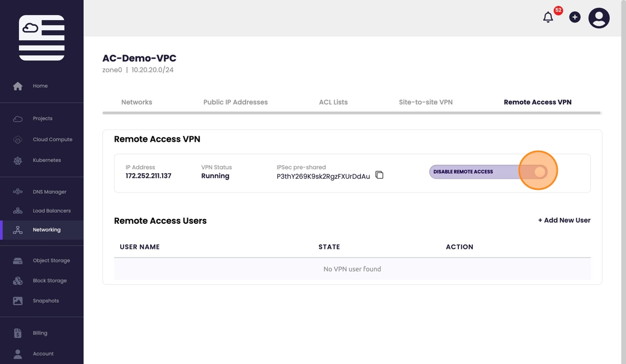
Task: Click the USER NAME column header
Action: (x=140, y=247)
